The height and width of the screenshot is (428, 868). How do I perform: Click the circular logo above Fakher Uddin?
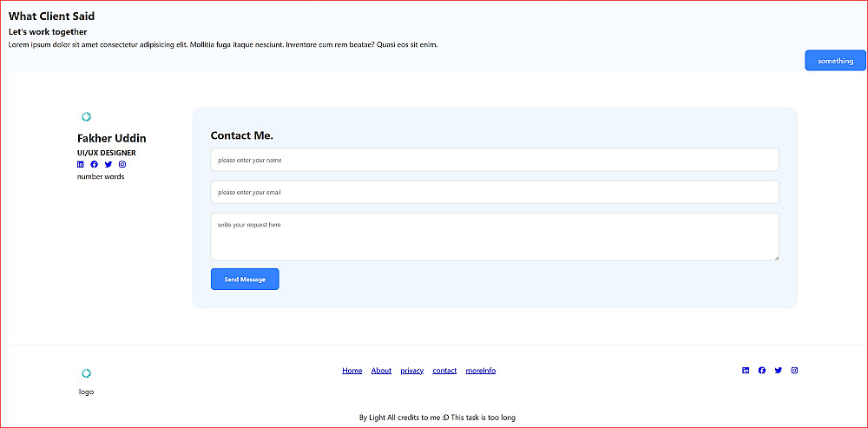click(x=86, y=117)
